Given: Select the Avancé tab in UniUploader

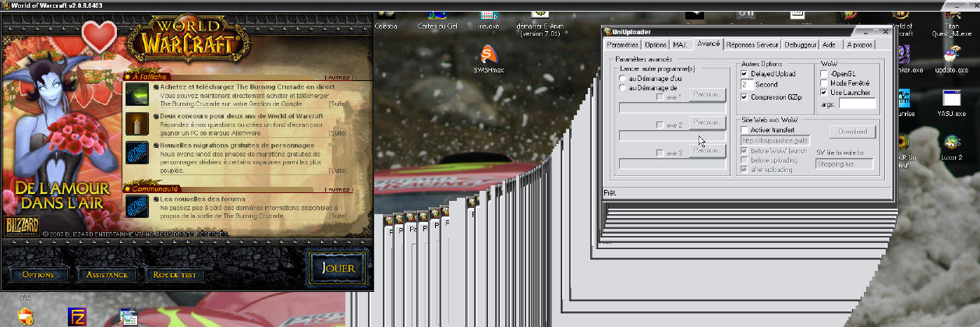Looking at the screenshot, I should pos(709,44).
